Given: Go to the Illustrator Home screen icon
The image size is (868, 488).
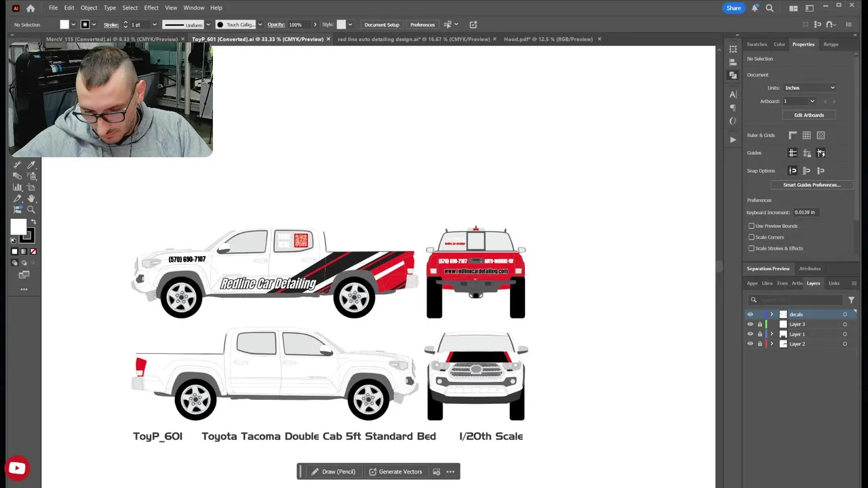Looking at the screenshot, I should pos(31,8).
